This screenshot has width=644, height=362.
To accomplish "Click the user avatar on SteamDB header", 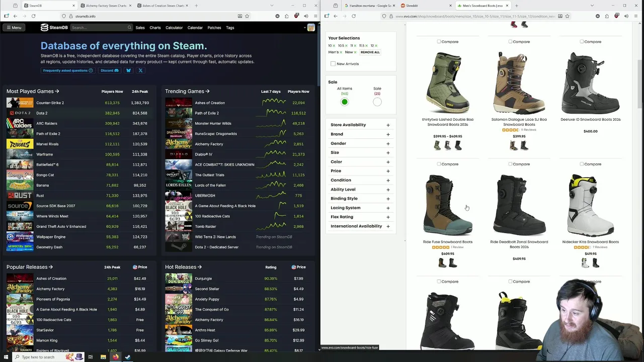I will point(311,28).
